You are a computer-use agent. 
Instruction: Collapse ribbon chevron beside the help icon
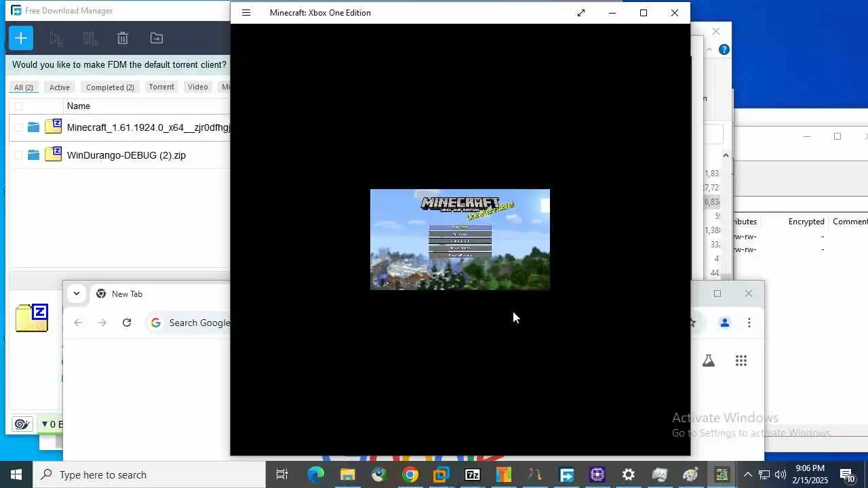pos(709,49)
